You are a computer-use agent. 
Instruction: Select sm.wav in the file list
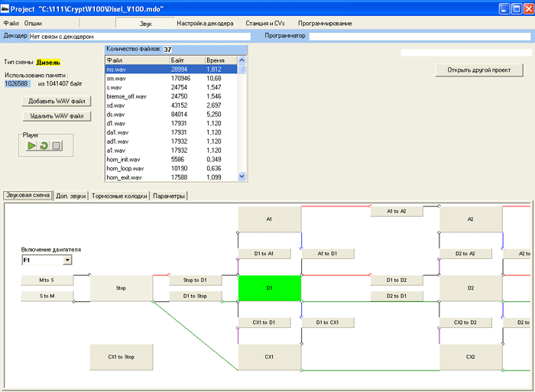click(171, 79)
